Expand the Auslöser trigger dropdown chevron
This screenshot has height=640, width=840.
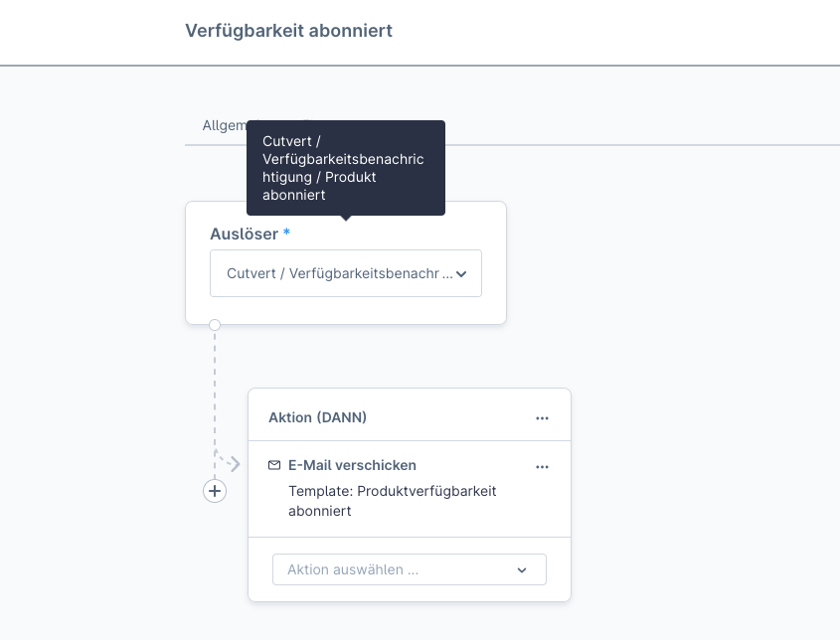tap(461, 274)
